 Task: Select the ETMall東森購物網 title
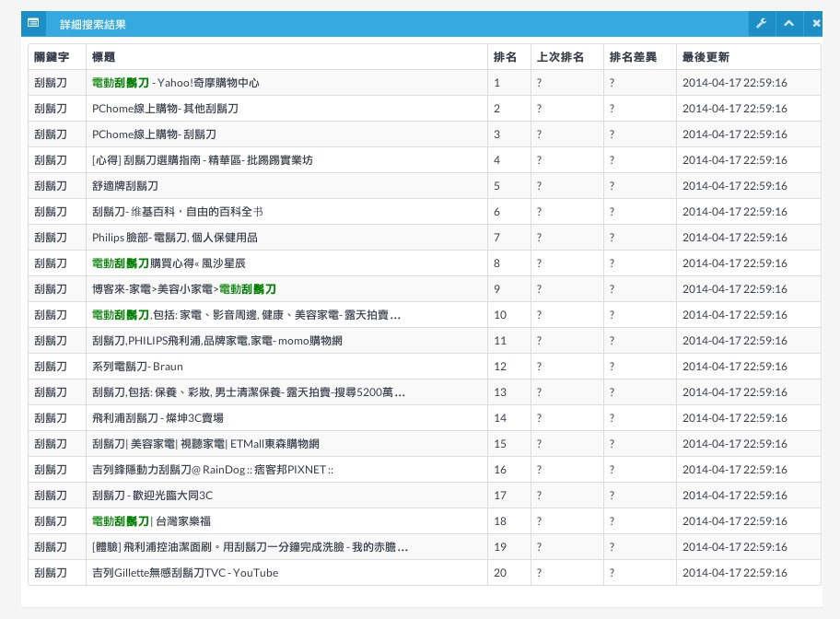tap(205, 443)
